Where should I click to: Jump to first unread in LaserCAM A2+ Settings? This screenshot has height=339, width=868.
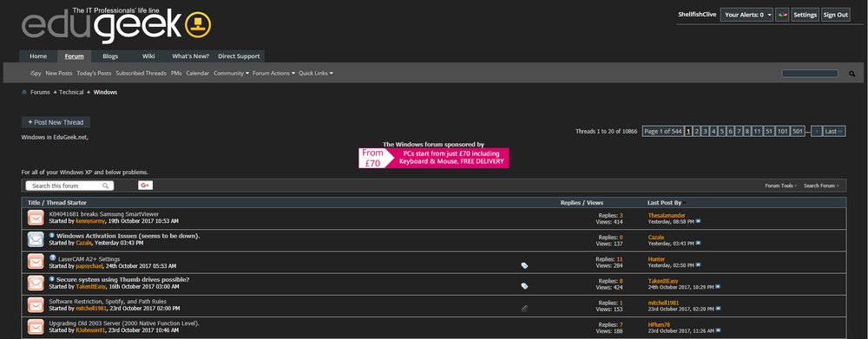[52, 258]
